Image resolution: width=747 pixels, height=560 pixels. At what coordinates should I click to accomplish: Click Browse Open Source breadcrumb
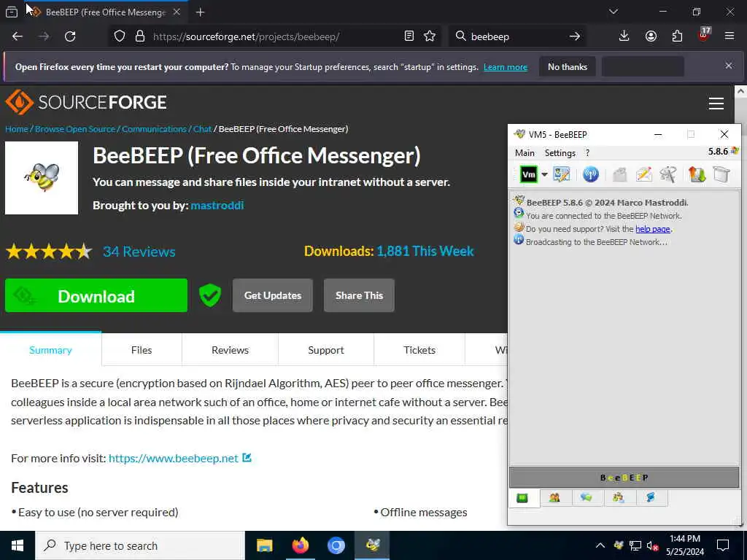(75, 129)
